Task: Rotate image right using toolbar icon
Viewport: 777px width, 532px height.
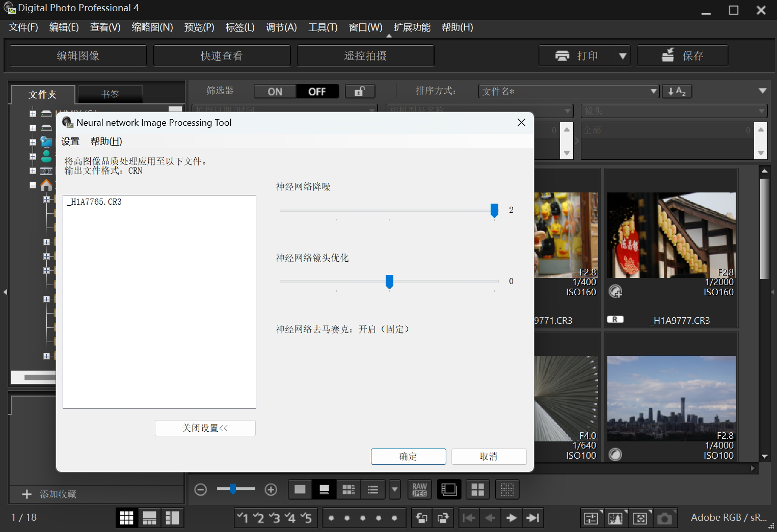Action: 443,518
